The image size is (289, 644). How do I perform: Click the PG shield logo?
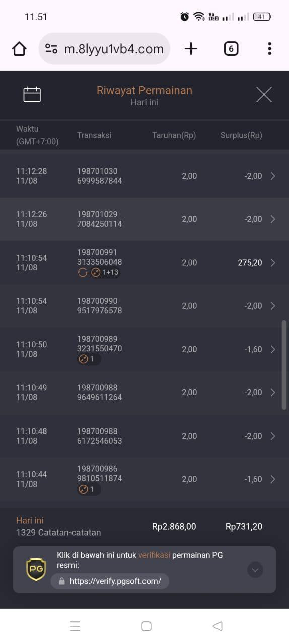point(36,569)
